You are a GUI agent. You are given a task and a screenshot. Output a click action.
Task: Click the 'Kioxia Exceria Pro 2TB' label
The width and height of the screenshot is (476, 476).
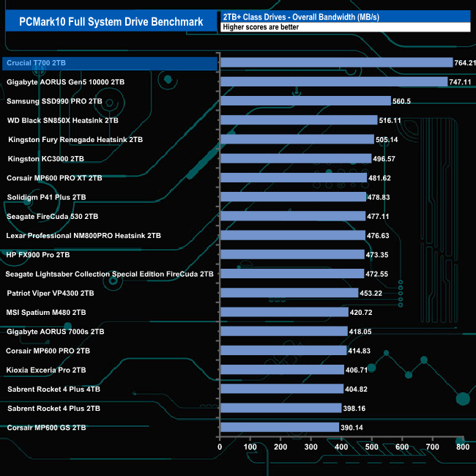(46, 370)
